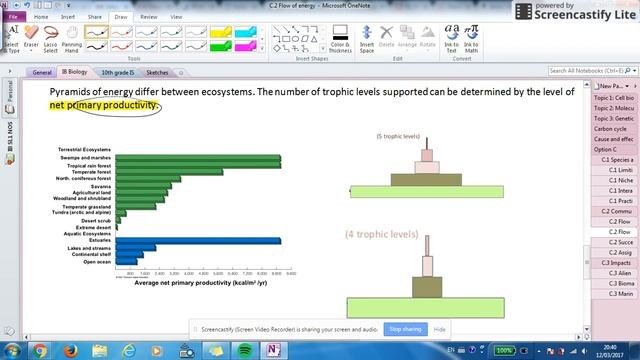The image size is (640, 360).
Task: Choose the Lasso Select tool
Action: click(51, 39)
